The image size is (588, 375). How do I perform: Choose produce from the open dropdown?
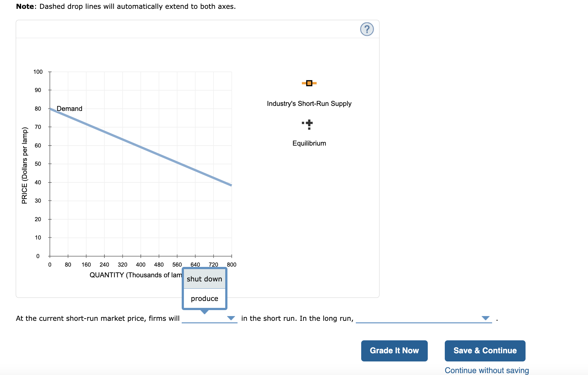(x=204, y=298)
